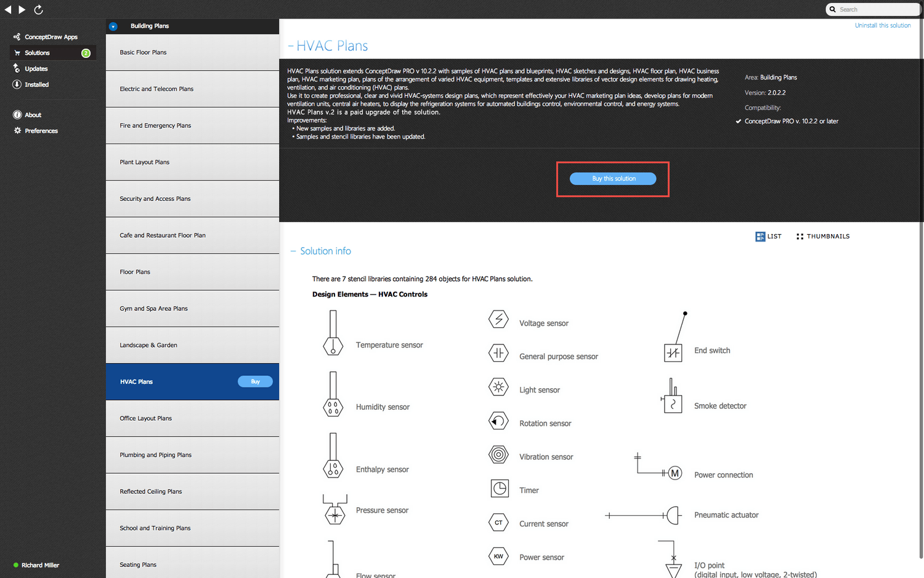Select School and Training Plans solution
The height and width of the screenshot is (578, 924).
coord(192,528)
